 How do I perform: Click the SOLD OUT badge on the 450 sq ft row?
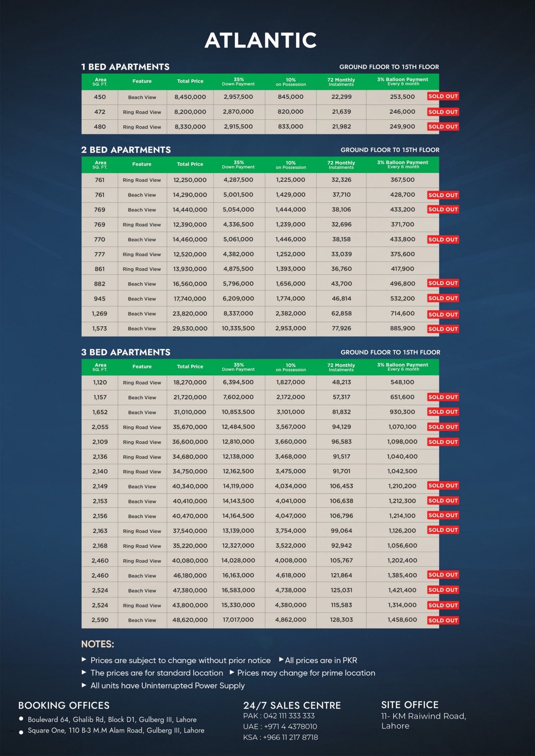pyautogui.click(x=443, y=96)
